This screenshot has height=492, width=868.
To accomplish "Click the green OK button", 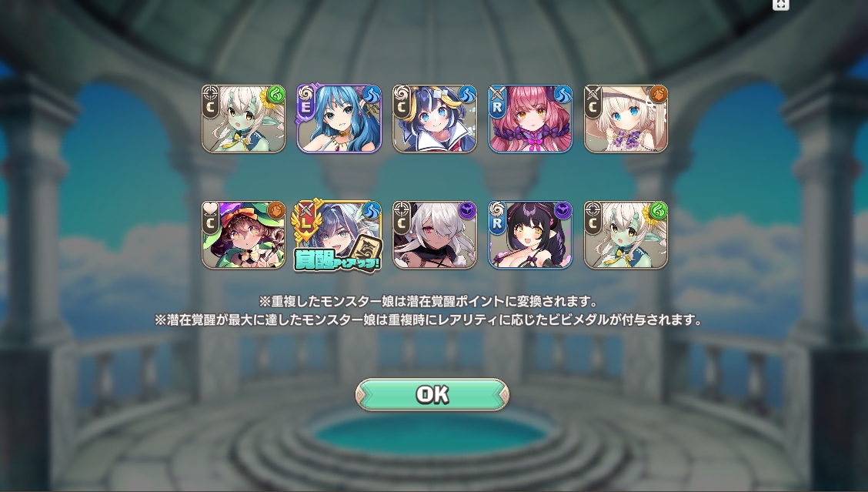I will pyautogui.click(x=432, y=394).
